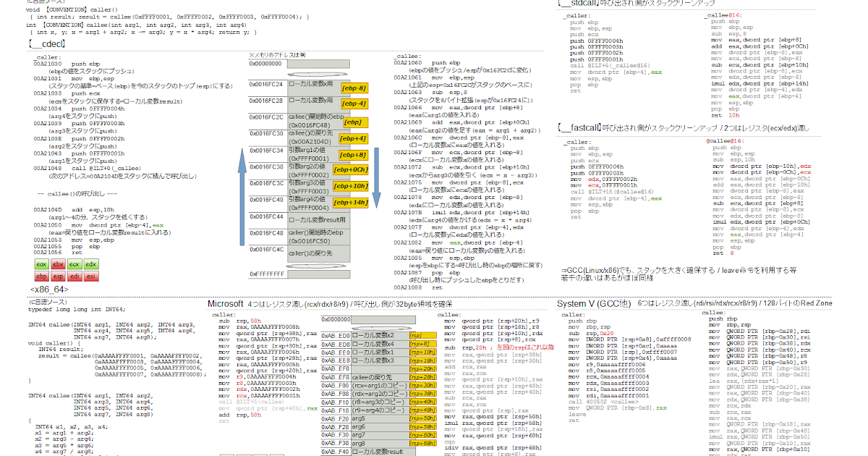
Task: Click yellow [ebp+14h] stack label
Action: click(352, 203)
